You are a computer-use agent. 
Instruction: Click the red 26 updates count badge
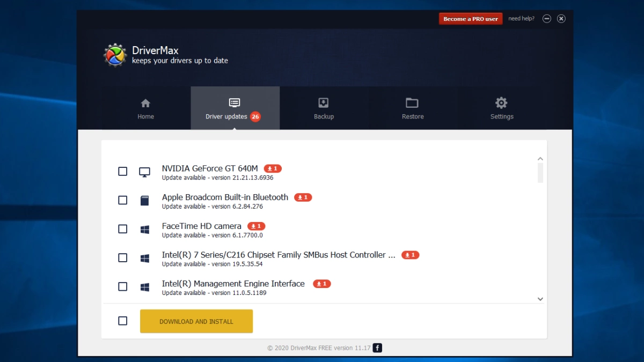tap(255, 116)
